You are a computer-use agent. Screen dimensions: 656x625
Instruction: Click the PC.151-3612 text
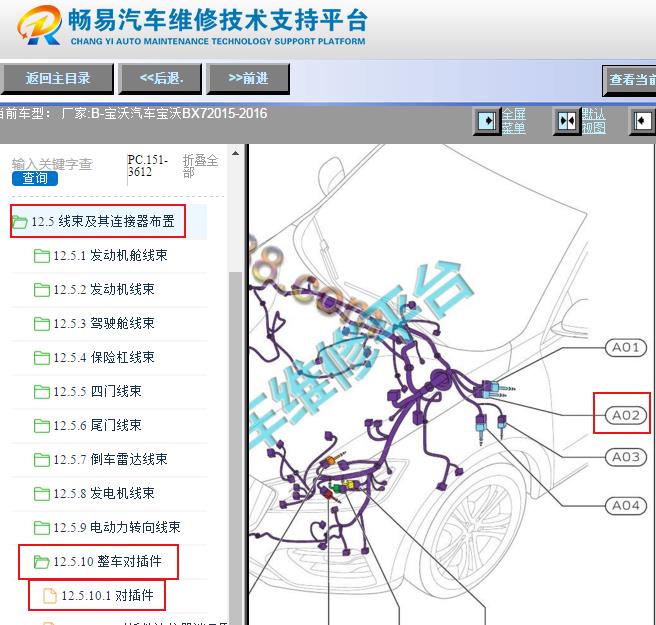click(147, 166)
